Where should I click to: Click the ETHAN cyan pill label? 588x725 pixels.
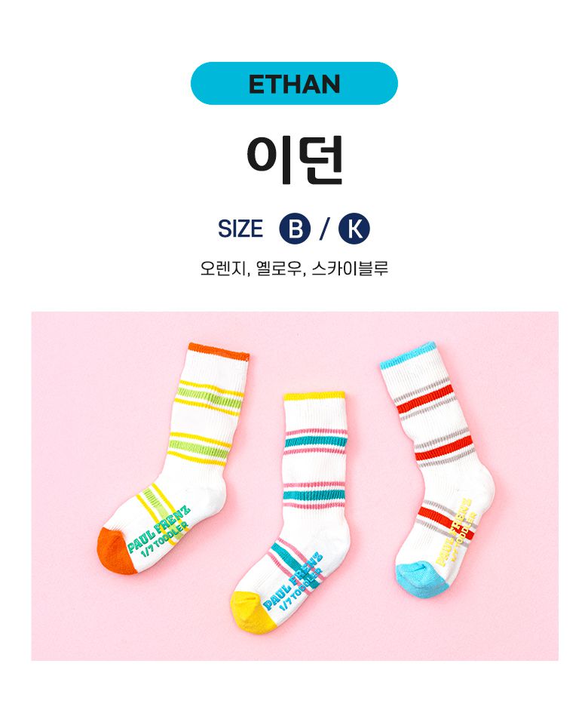pos(294,83)
